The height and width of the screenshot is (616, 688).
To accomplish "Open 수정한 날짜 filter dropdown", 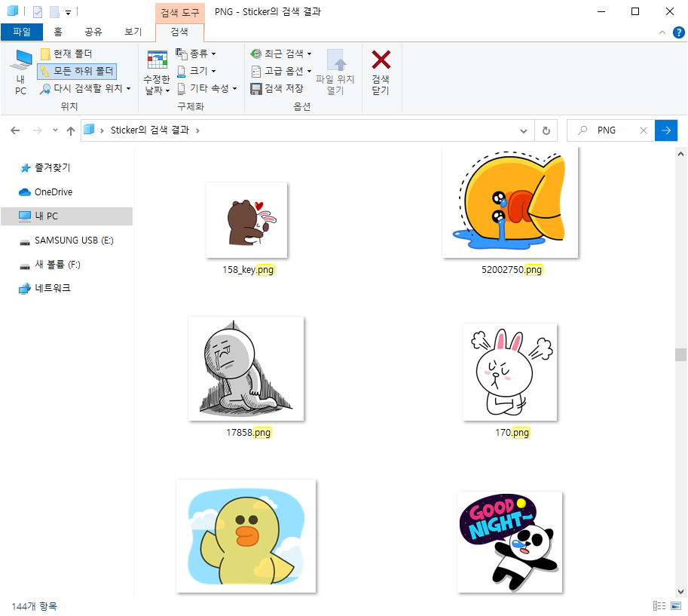I will click(x=157, y=72).
